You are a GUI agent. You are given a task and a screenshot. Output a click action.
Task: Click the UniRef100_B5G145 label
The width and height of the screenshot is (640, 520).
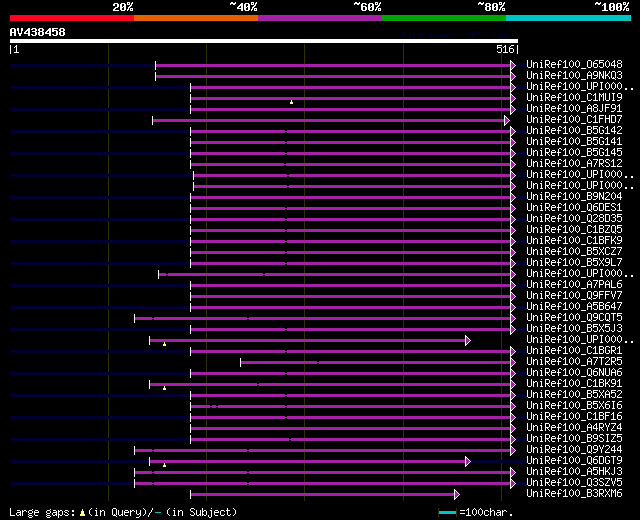(574, 153)
